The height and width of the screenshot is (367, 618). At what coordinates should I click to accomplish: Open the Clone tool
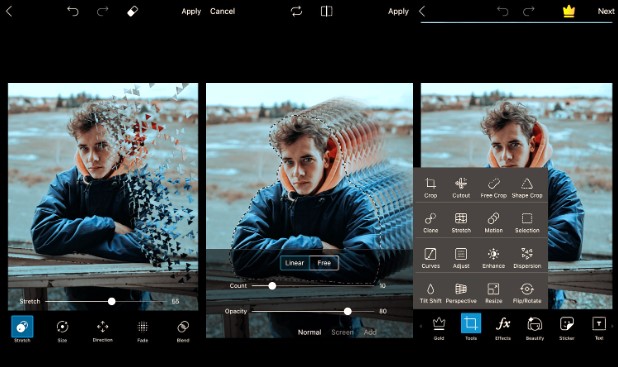click(430, 223)
